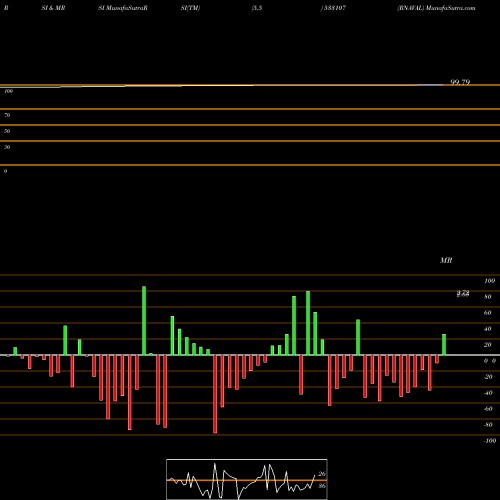
Task: Click the 'MR' panel title
Action: (x=446, y=260)
